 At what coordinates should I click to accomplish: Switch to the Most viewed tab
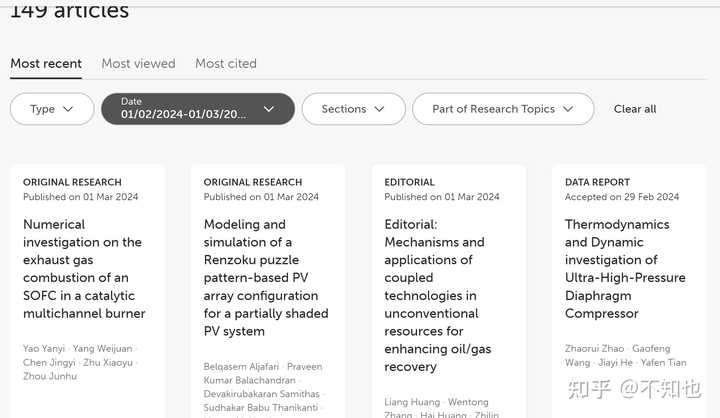138,63
